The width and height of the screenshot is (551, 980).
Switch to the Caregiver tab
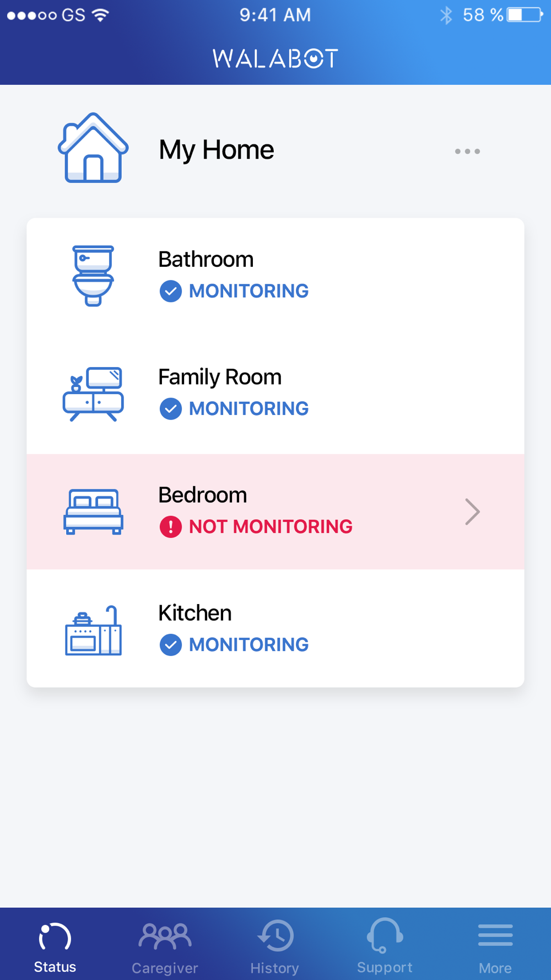coord(165,946)
